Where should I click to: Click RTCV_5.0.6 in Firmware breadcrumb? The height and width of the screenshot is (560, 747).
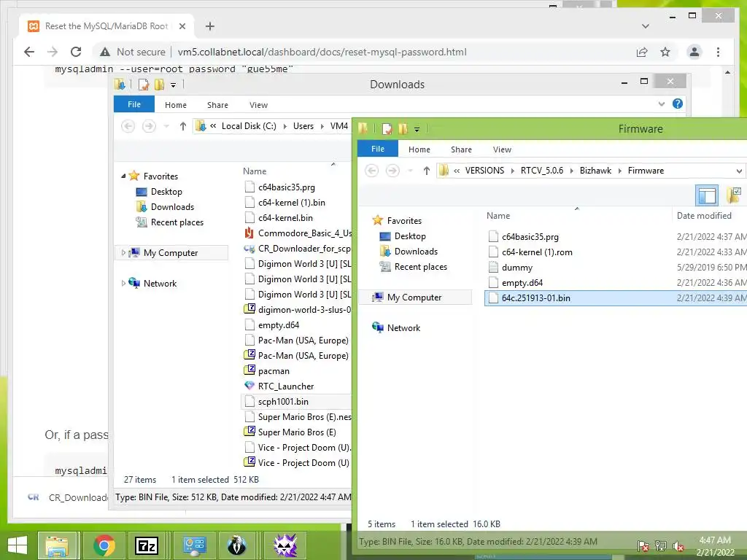(x=542, y=171)
